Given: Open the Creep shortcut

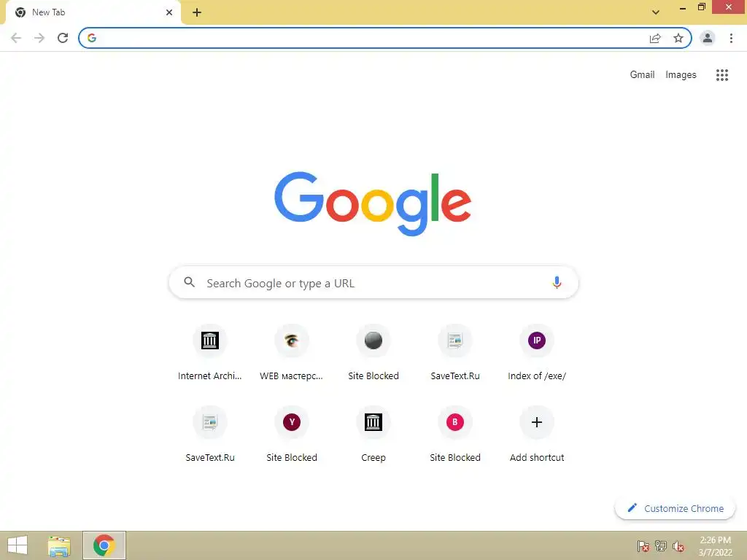Looking at the screenshot, I should click(x=373, y=435).
